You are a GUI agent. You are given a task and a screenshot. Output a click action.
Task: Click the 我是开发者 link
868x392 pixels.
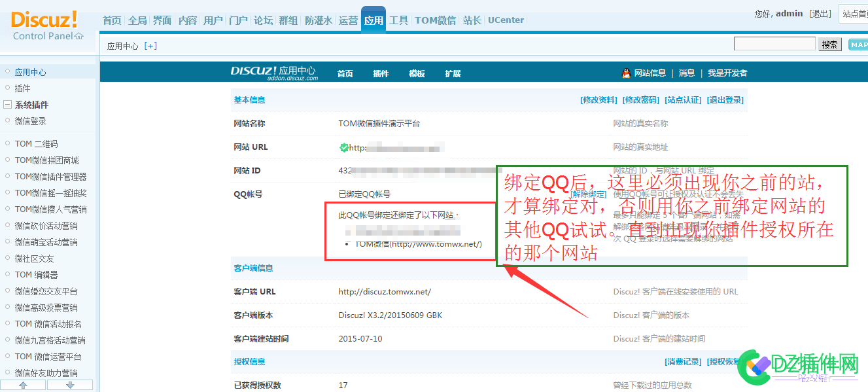(x=727, y=73)
